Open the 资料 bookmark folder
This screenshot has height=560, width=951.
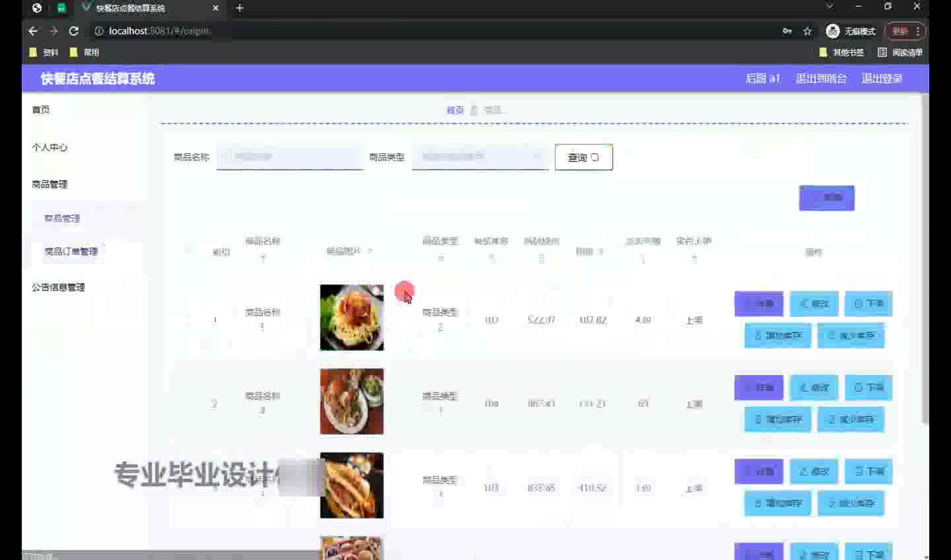point(44,52)
